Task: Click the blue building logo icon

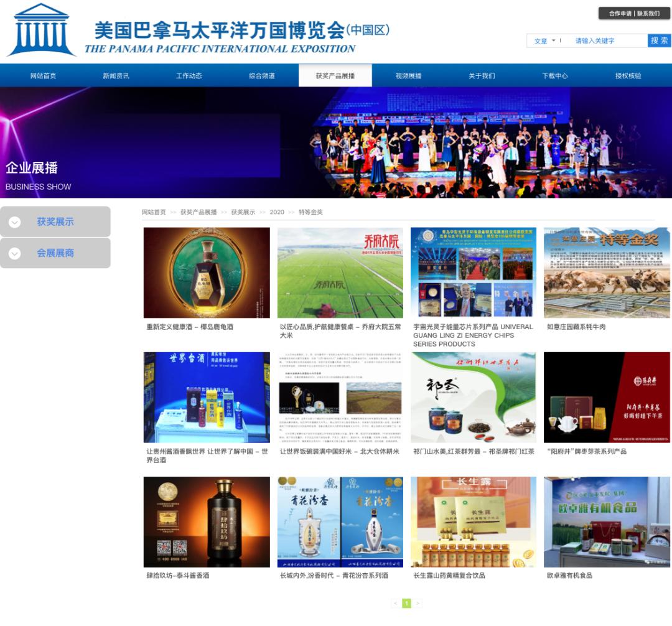Action: point(42,30)
